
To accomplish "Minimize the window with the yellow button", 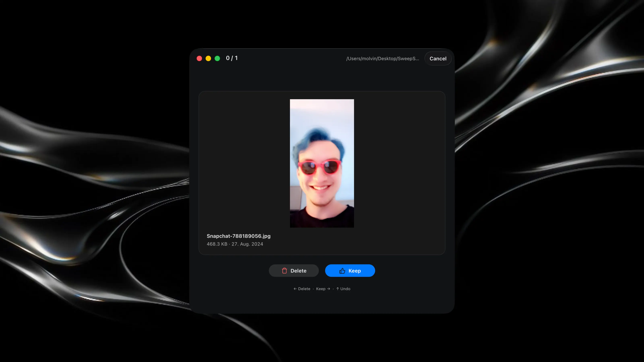I will coord(208,59).
